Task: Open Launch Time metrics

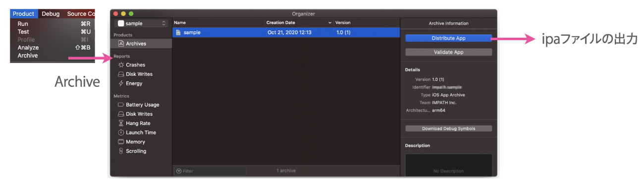Action: pos(141,132)
